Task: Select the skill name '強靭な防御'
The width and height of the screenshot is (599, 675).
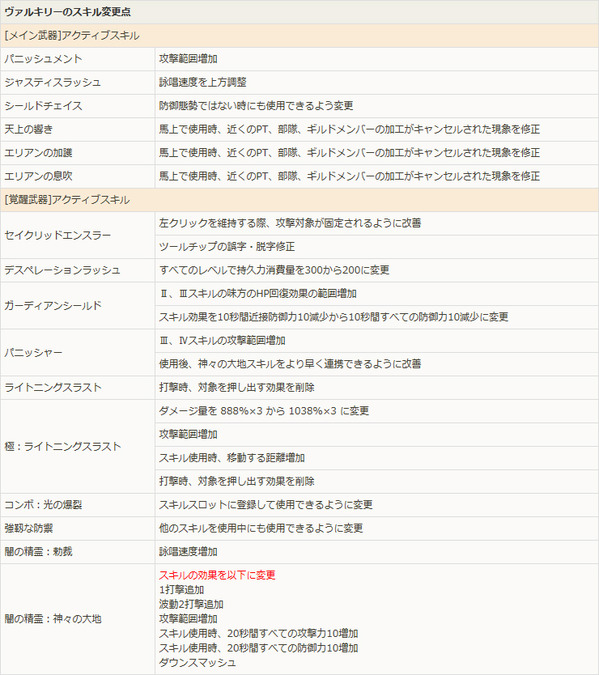Action: tap(28, 528)
